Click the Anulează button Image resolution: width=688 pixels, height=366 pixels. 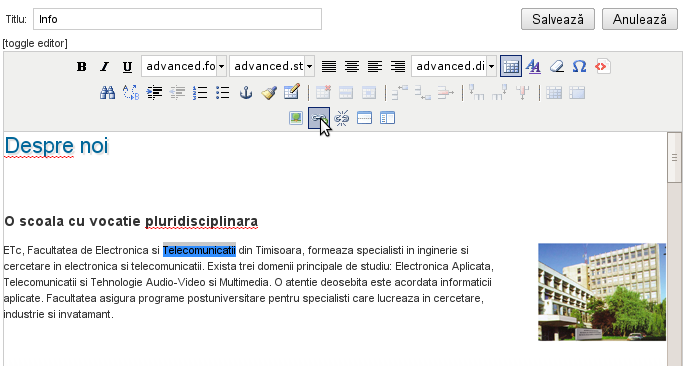640,19
